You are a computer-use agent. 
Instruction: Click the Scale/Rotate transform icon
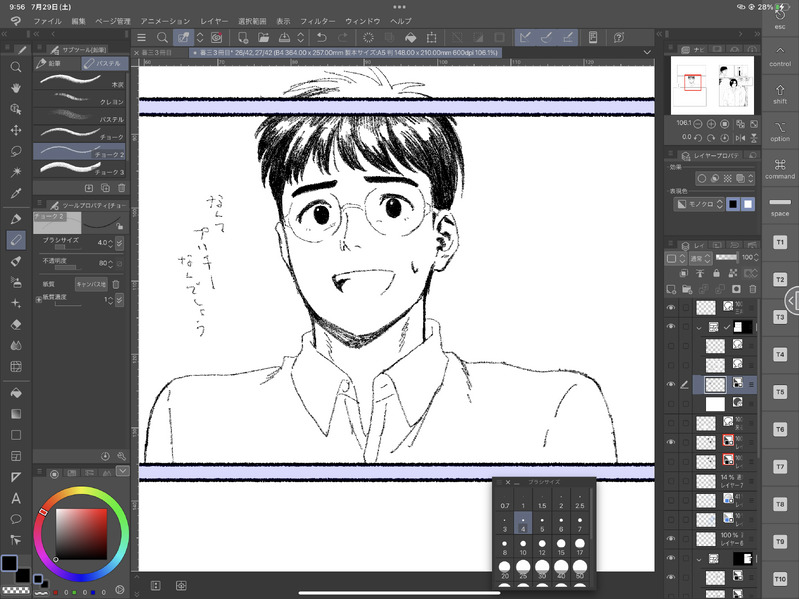coord(432,38)
